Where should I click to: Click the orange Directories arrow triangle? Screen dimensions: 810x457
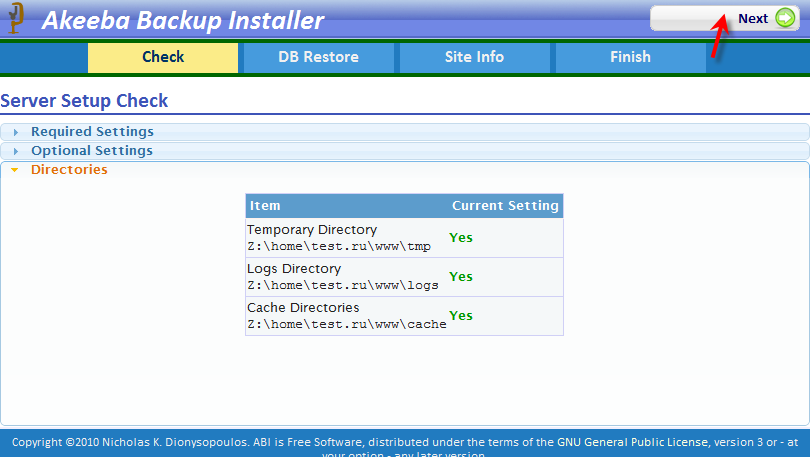[x=15, y=170]
